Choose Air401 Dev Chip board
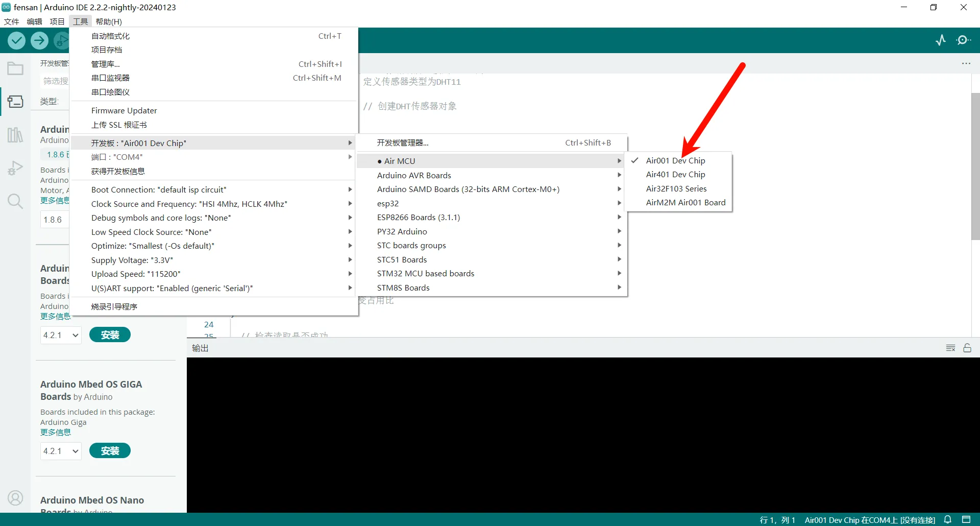Screen dimensions: 980x526 tap(675, 175)
